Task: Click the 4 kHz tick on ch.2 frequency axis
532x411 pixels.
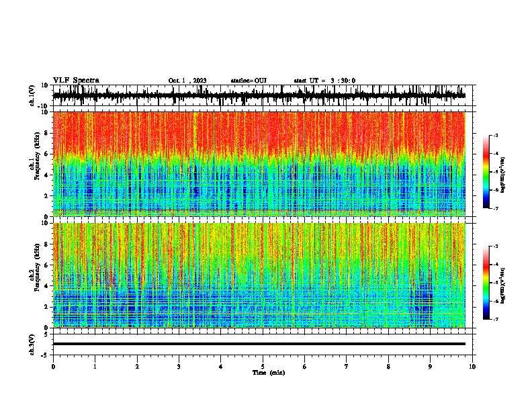Action: tap(47, 286)
